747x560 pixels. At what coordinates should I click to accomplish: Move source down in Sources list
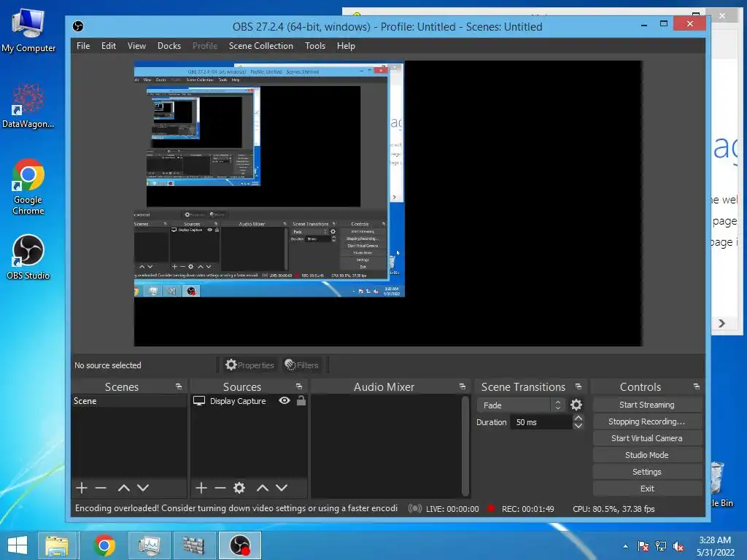pyautogui.click(x=282, y=488)
